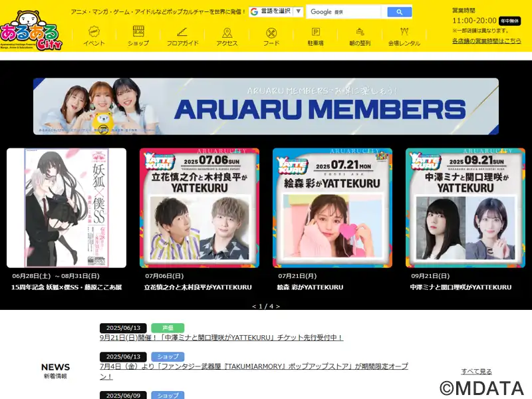Screen dimensions: 532x399
Task: Open the アクセス map pin icon
Action: 227,33
